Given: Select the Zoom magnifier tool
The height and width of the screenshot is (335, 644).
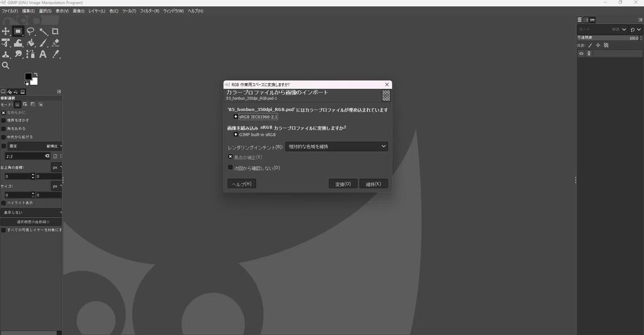Looking at the screenshot, I should [5, 65].
